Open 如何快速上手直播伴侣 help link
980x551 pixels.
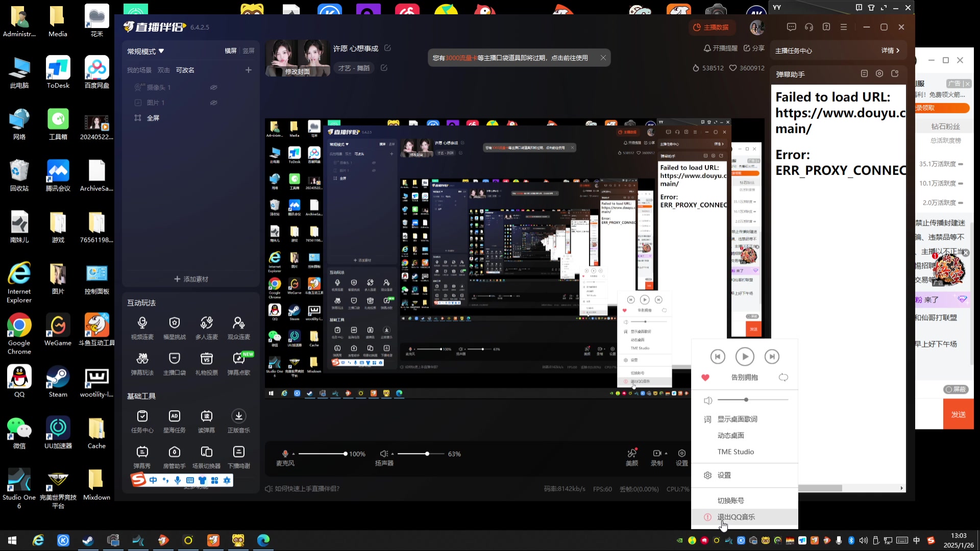click(303, 489)
